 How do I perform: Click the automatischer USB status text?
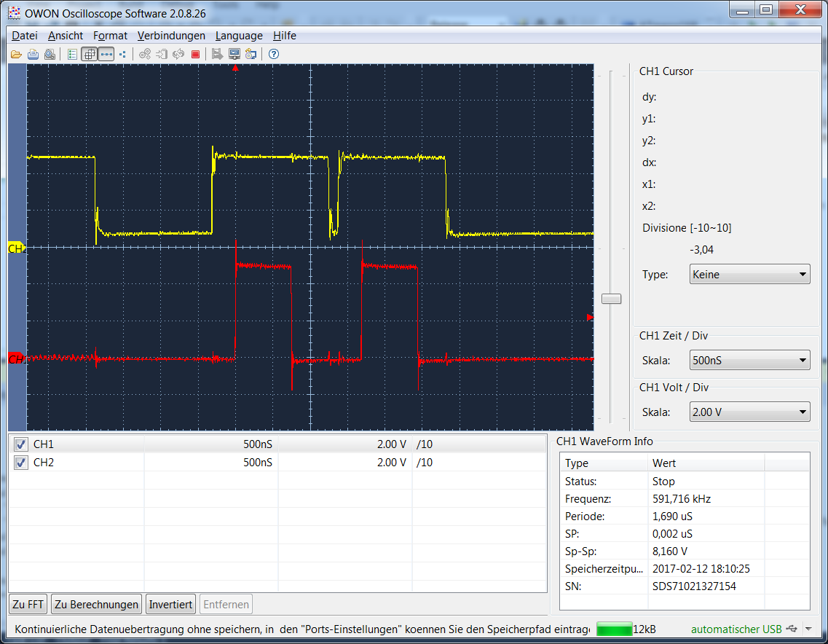(x=736, y=629)
